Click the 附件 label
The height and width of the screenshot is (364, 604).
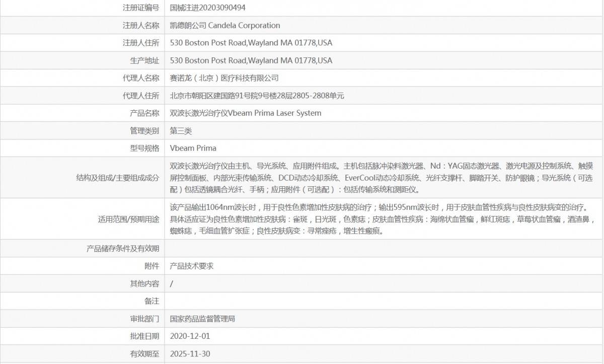click(152, 266)
